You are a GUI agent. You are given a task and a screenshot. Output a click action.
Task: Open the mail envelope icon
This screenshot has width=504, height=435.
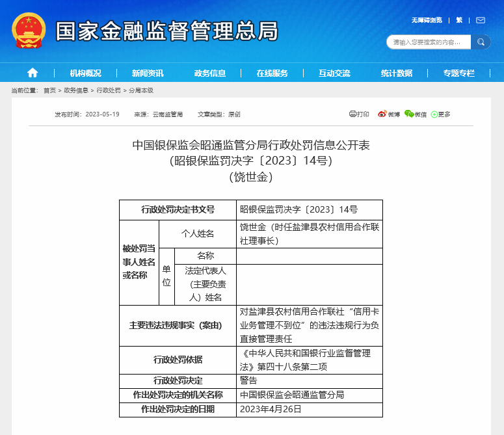point(481,21)
